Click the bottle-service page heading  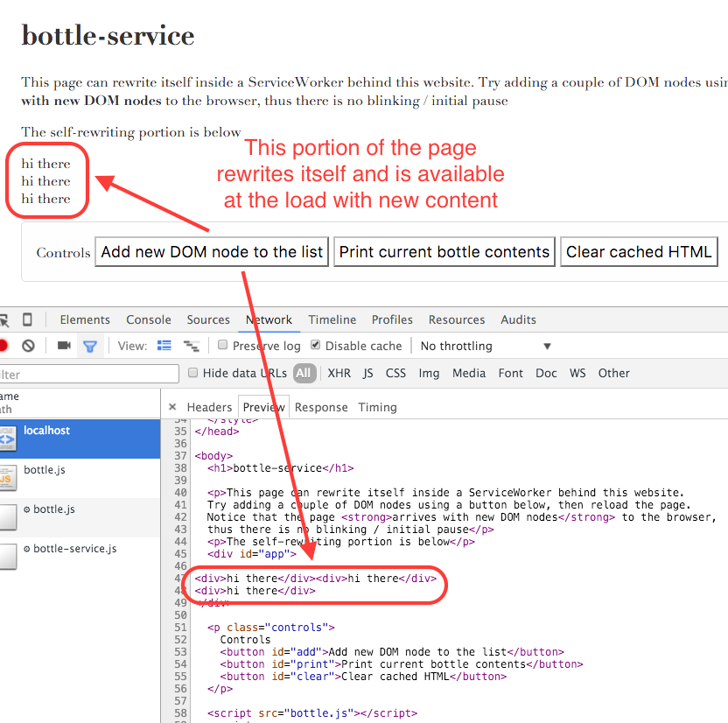point(108,35)
